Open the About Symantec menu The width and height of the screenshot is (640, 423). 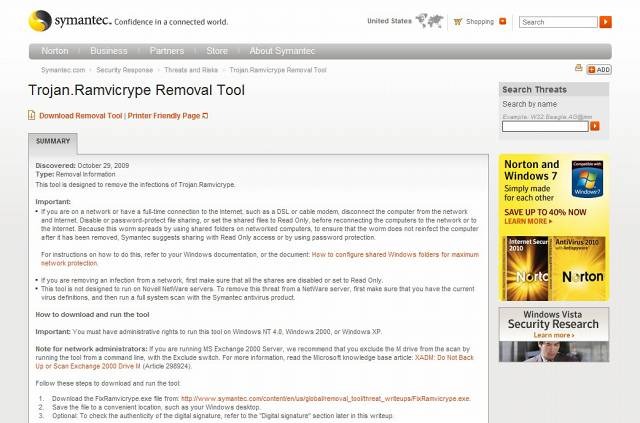(282, 51)
